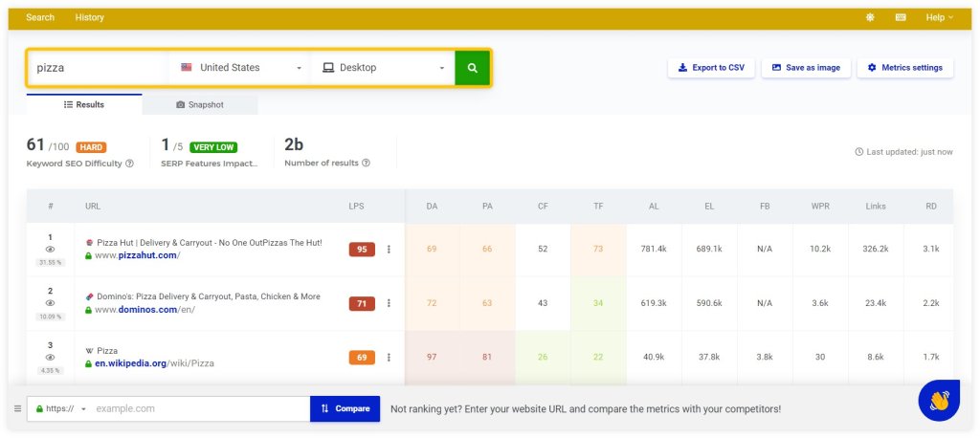Screen dimensions: 980x438
Task: Toggle the light/dark theme sun icon
Action: pos(870,17)
